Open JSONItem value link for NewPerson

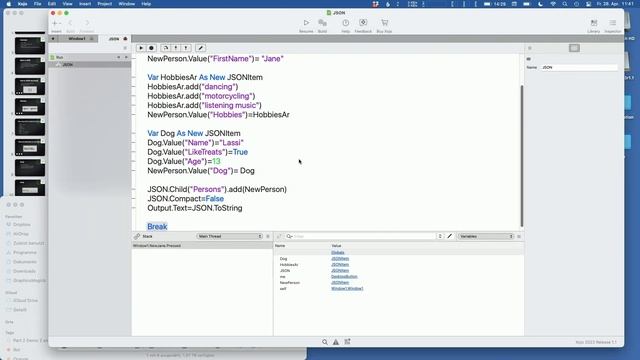(340, 282)
